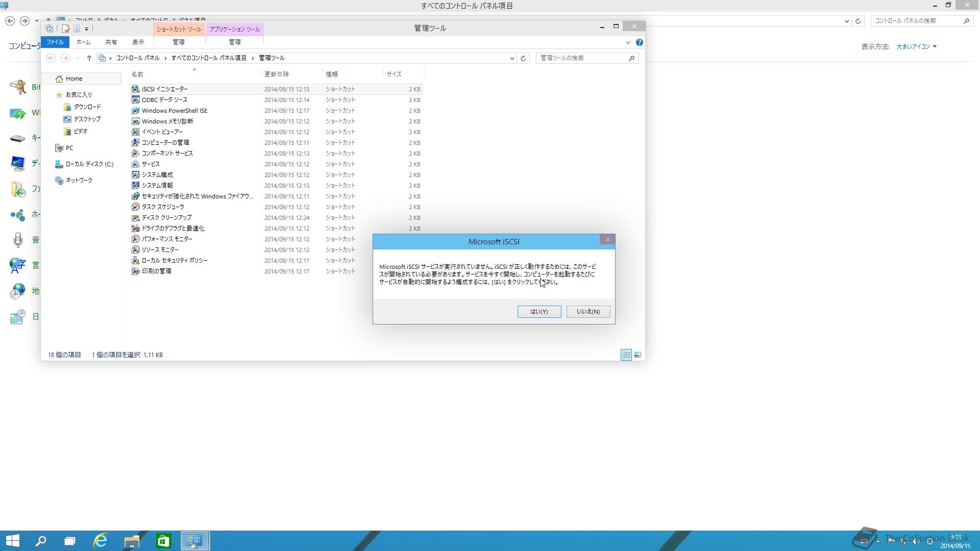Select the リソース モニター icon
Viewport: 980px width, 551px height.
pos(135,249)
